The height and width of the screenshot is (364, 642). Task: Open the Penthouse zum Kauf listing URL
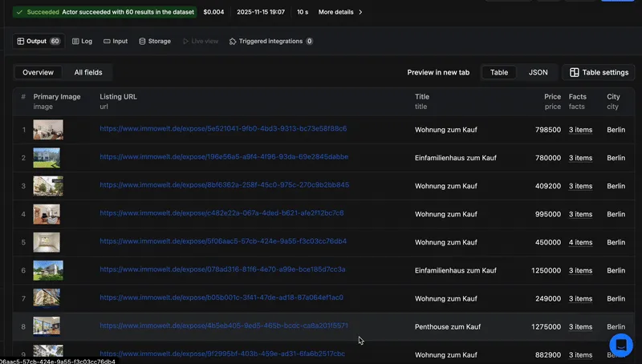223,326
